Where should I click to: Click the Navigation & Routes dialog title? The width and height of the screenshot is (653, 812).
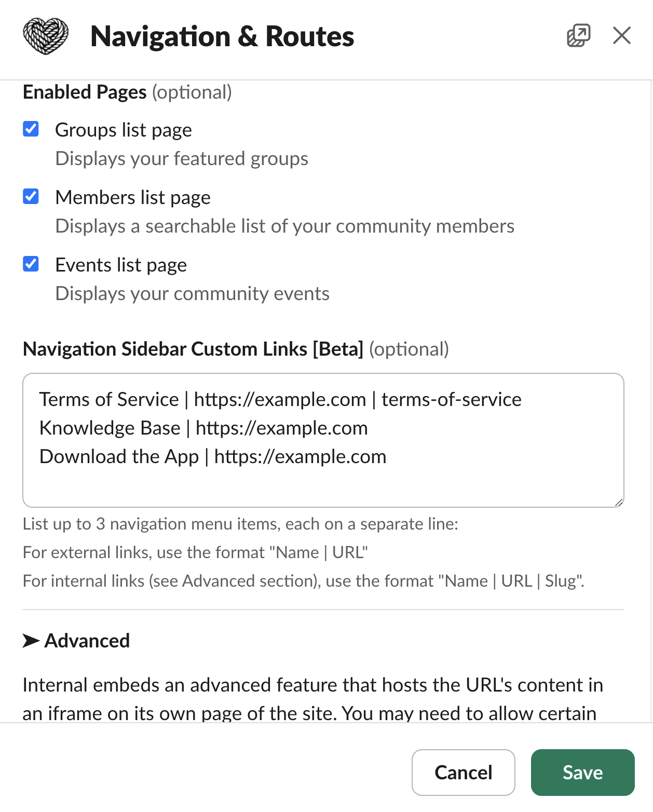pos(222,36)
